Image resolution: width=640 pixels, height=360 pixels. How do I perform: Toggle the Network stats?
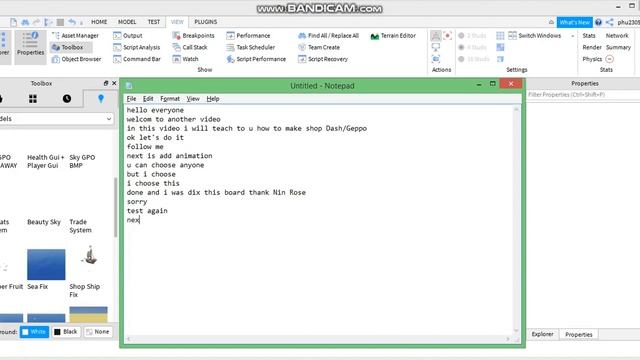(617, 36)
